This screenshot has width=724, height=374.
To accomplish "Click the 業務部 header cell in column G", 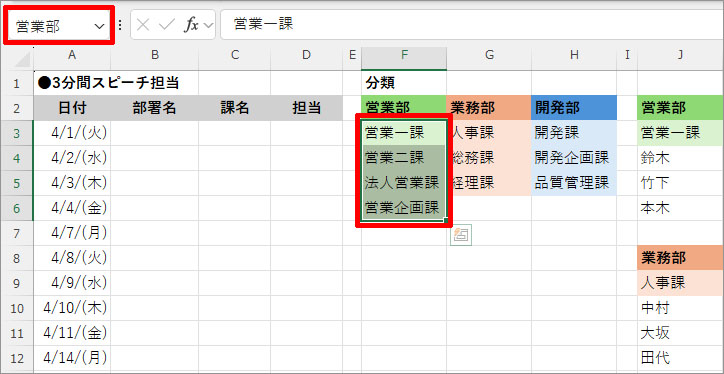I will 489,109.
